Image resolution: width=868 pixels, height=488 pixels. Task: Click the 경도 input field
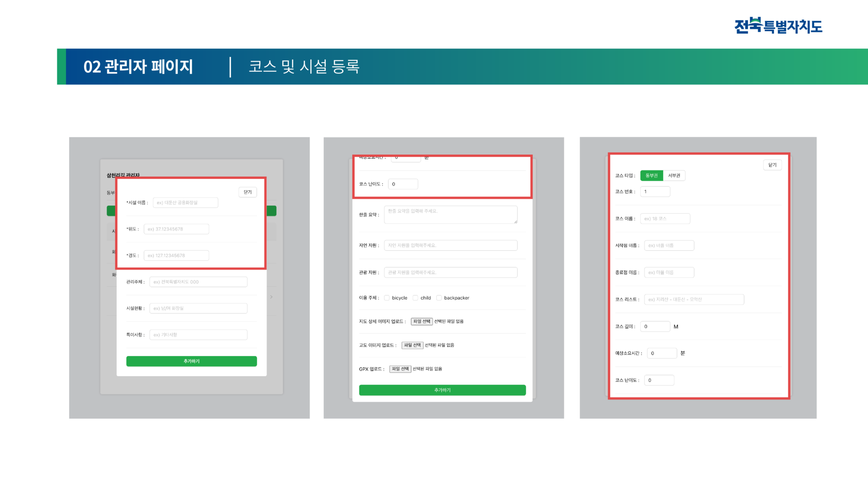click(x=176, y=255)
